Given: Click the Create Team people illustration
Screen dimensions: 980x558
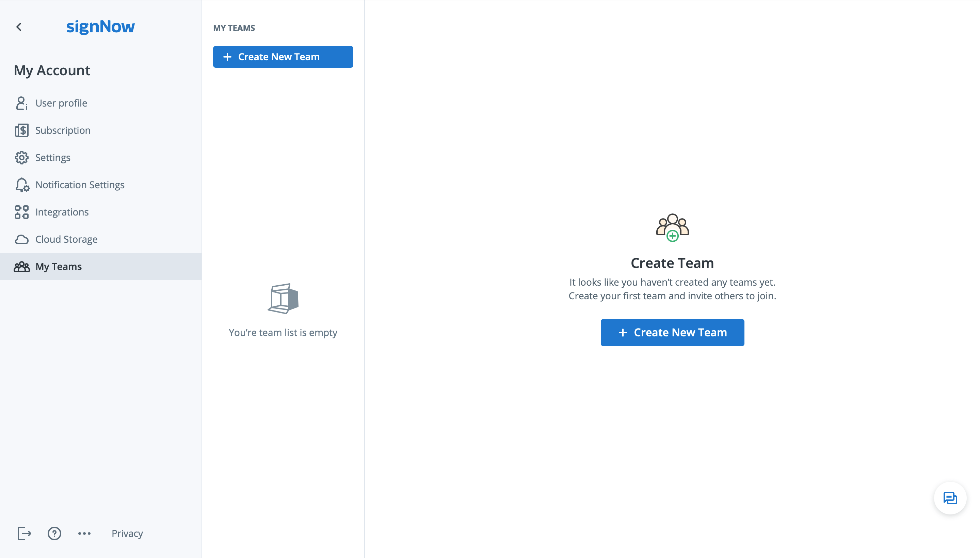Looking at the screenshot, I should click(x=672, y=227).
